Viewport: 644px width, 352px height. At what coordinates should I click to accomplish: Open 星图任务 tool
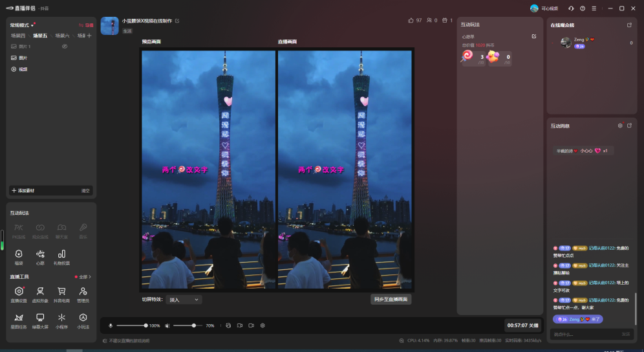pos(19,321)
